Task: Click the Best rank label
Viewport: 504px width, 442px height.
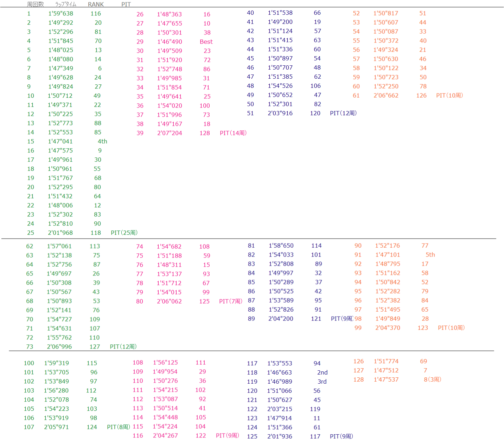Action: tap(206, 41)
